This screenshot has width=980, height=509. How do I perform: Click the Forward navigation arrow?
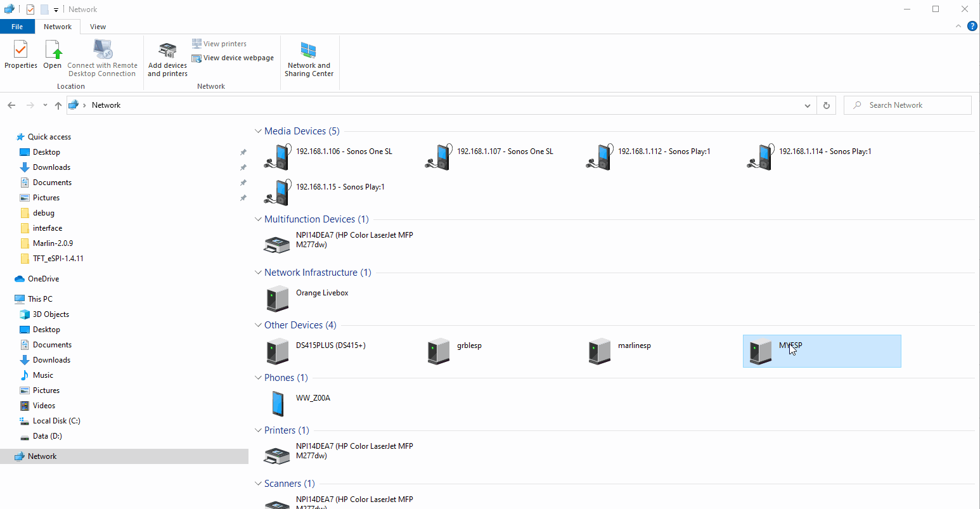click(30, 105)
